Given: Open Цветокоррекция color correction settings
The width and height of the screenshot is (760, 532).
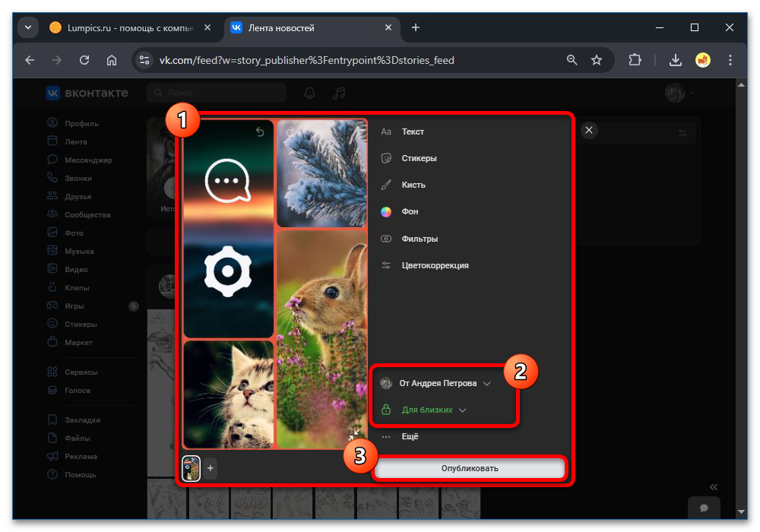Looking at the screenshot, I should point(435,265).
